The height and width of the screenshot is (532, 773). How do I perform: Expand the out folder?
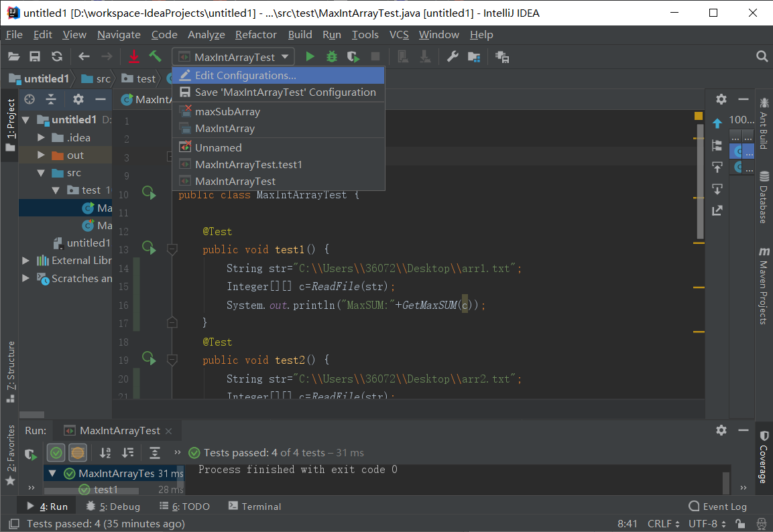point(42,155)
